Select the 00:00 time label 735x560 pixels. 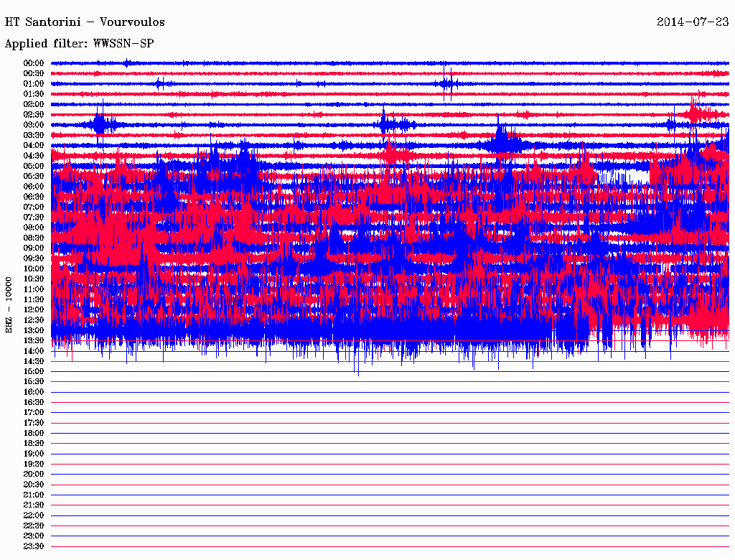point(34,63)
